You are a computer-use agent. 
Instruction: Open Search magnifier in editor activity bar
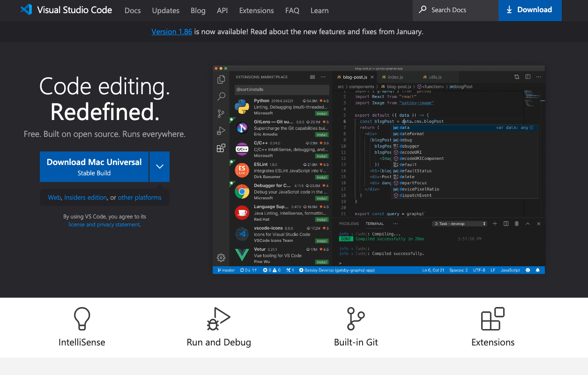coord(221,97)
